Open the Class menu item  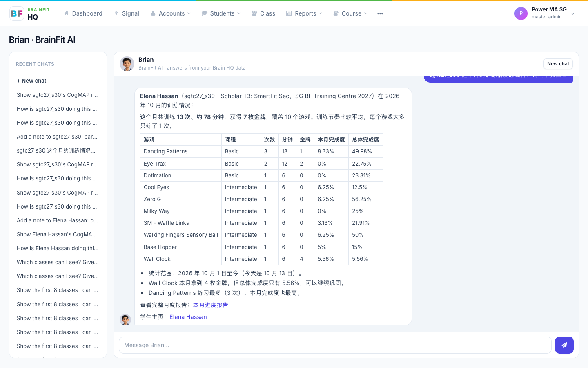[263, 13]
